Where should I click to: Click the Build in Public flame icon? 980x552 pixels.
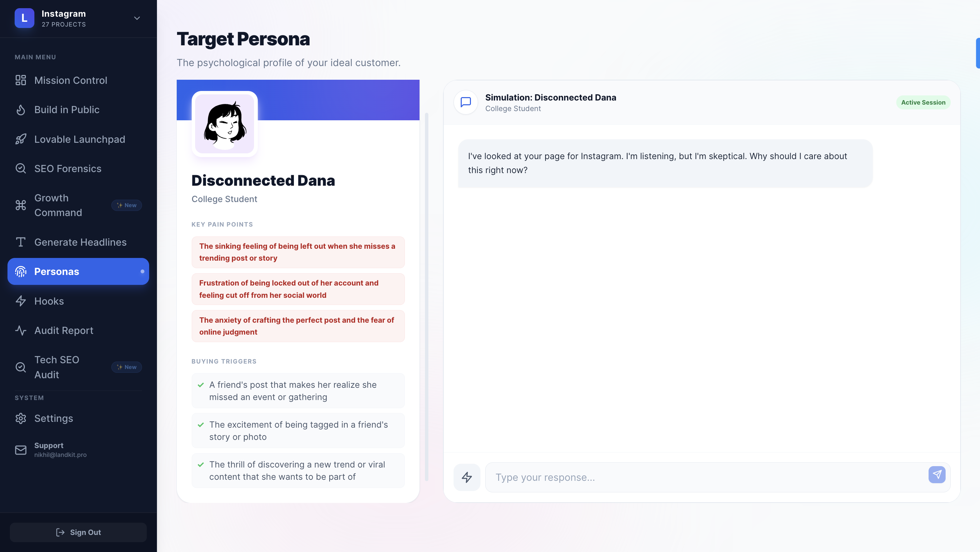(20, 110)
